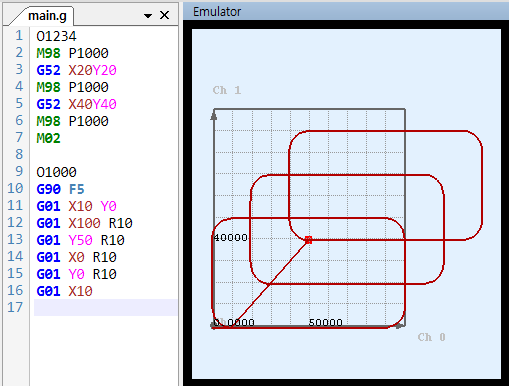The image size is (509, 386).
Task: Click the red tool position marker
Action: [x=309, y=240]
